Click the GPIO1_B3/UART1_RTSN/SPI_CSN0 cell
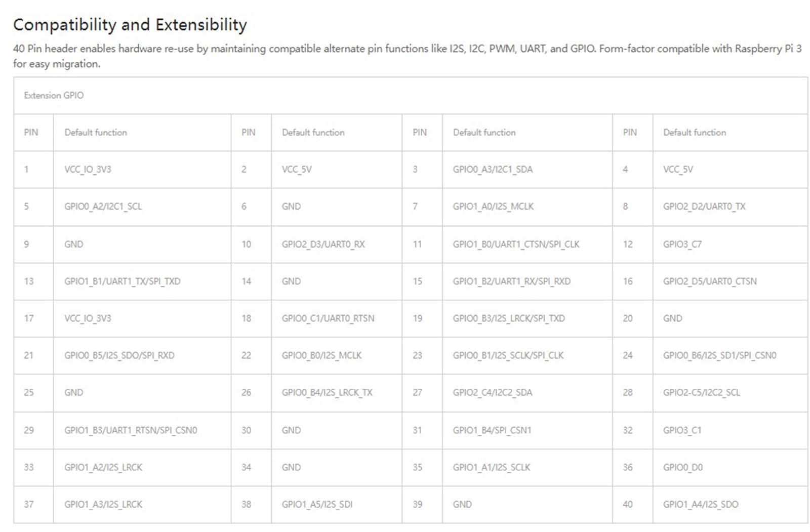The width and height of the screenshot is (810, 532). pos(131,430)
